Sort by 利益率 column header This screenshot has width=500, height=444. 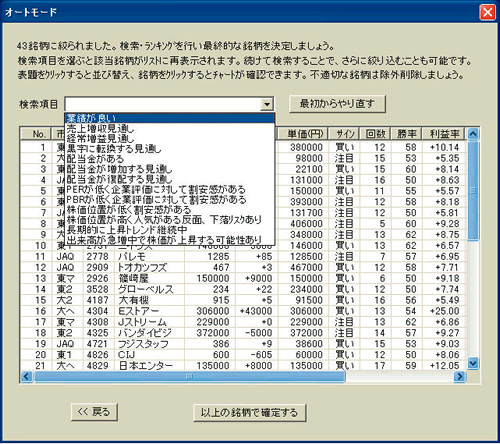pyautogui.click(x=444, y=134)
